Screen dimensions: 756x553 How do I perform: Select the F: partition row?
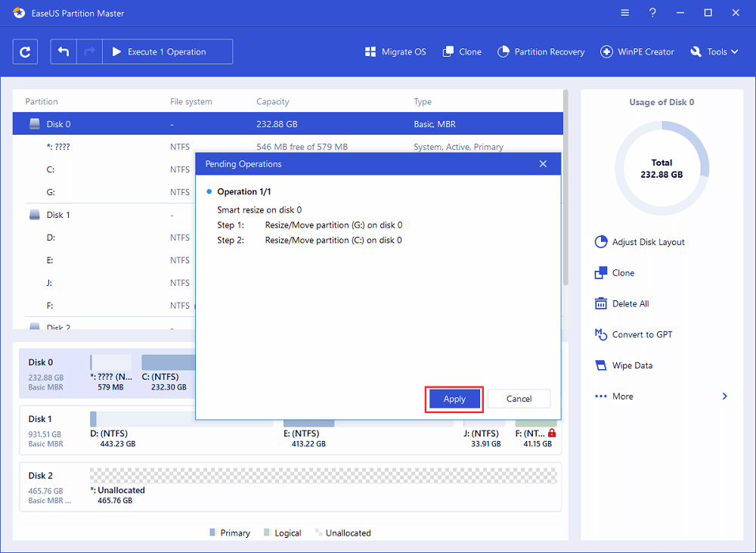[104, 306]
